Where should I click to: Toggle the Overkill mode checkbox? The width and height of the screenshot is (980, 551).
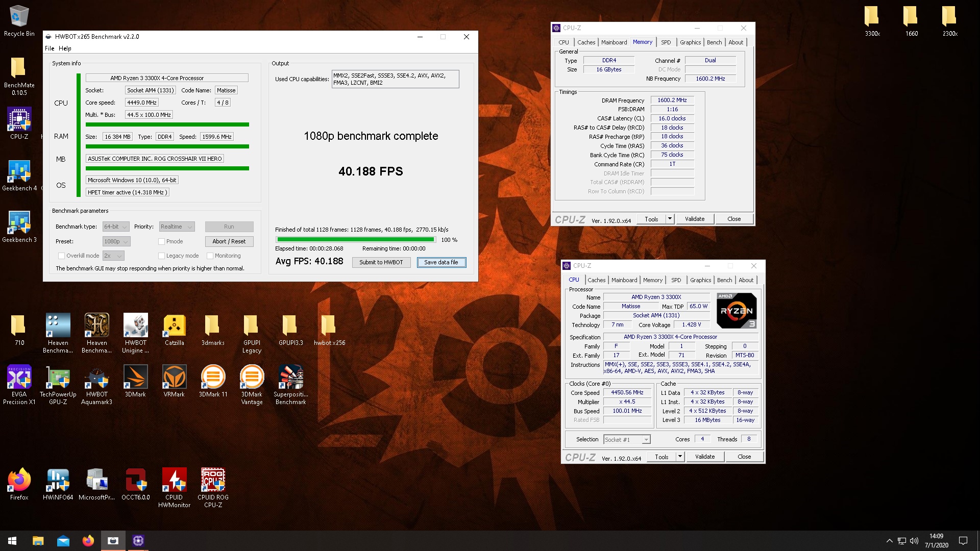point(61,256)
